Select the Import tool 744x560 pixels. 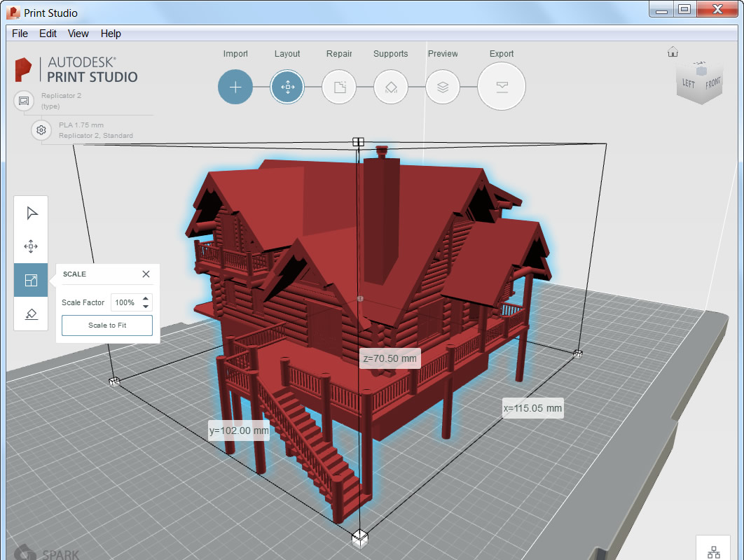click(x=235, y=87)
